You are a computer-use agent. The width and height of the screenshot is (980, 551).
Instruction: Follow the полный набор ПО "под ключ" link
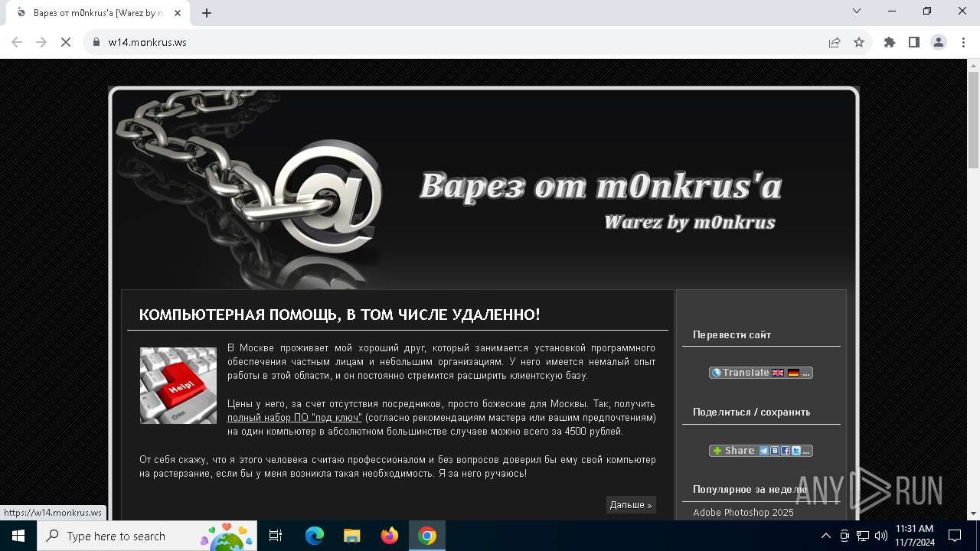point(294,418)
